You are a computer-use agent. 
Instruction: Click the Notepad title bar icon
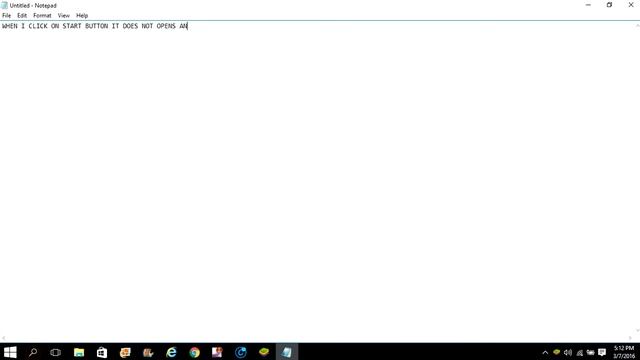pyautogui.click(x=4, y=5)
